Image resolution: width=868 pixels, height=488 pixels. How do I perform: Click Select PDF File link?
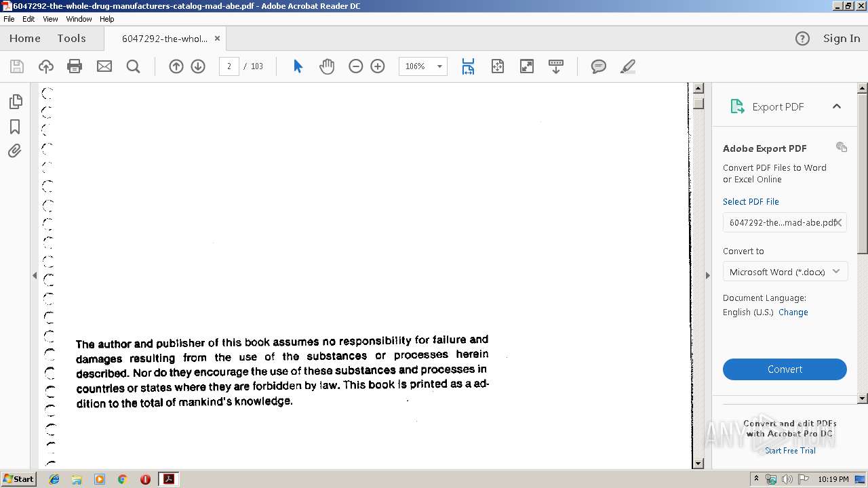click(x=751, y=201)
